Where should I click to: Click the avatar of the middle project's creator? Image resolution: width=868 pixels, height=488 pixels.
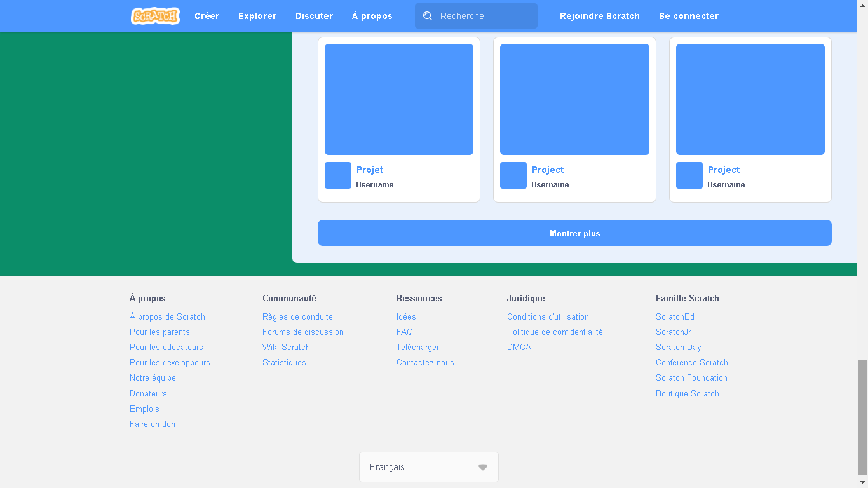point(513,175)
